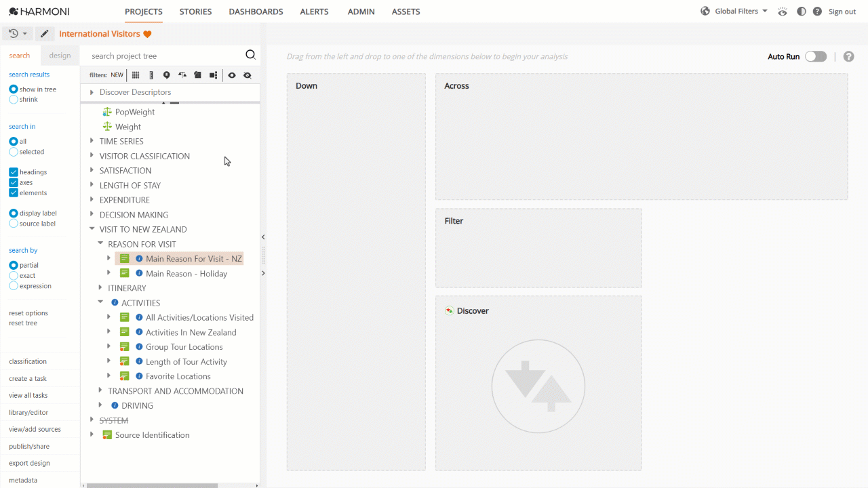Screen dimensions: 868x488
Task: Click the Discover panel arrows icon
Action: [538, 386]
